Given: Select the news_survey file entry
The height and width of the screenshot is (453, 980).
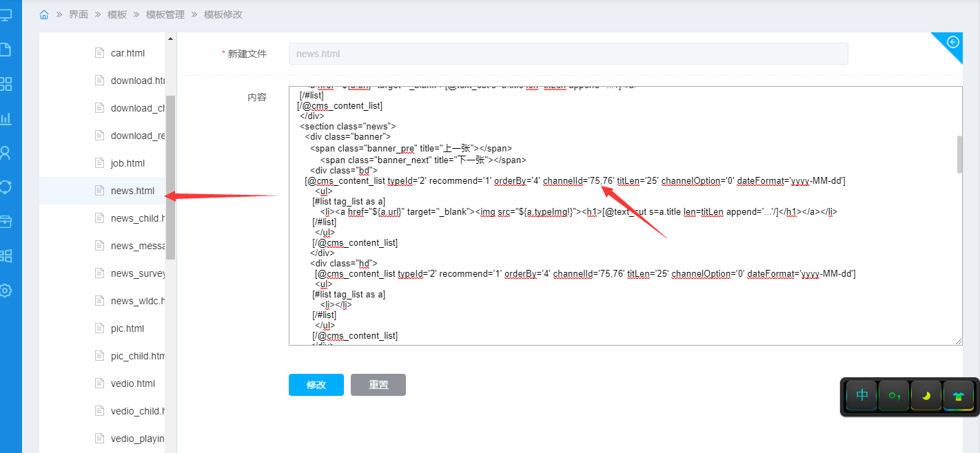Looking at the screenshot, I should point(138,273).
